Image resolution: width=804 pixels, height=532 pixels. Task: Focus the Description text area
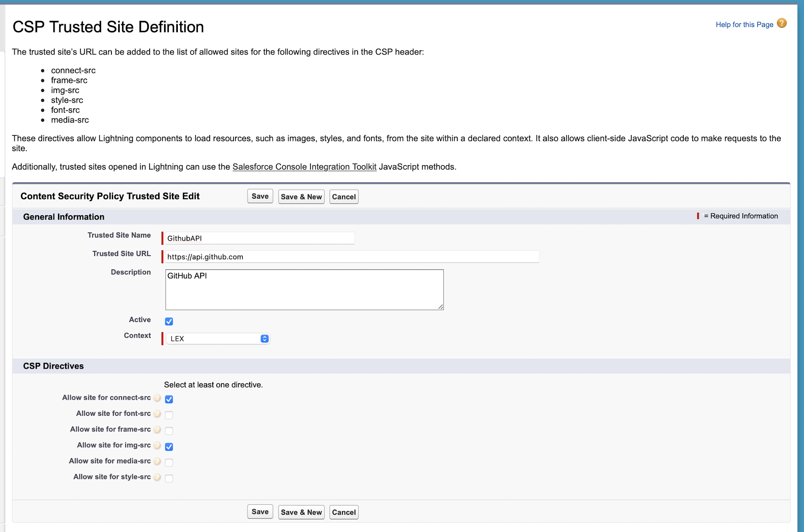304,290
